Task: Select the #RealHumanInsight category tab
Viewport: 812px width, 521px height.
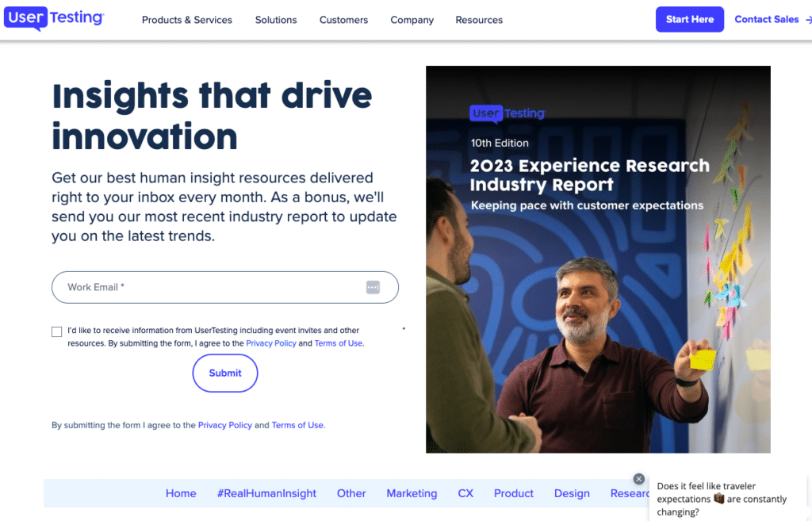Action: click(266, 493)
